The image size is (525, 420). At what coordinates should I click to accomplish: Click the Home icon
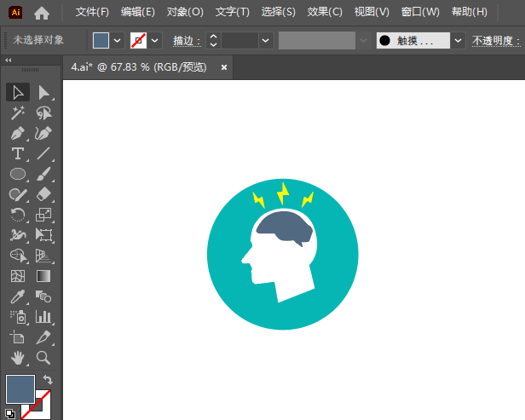pyautogui.click(x=42, y=13)
